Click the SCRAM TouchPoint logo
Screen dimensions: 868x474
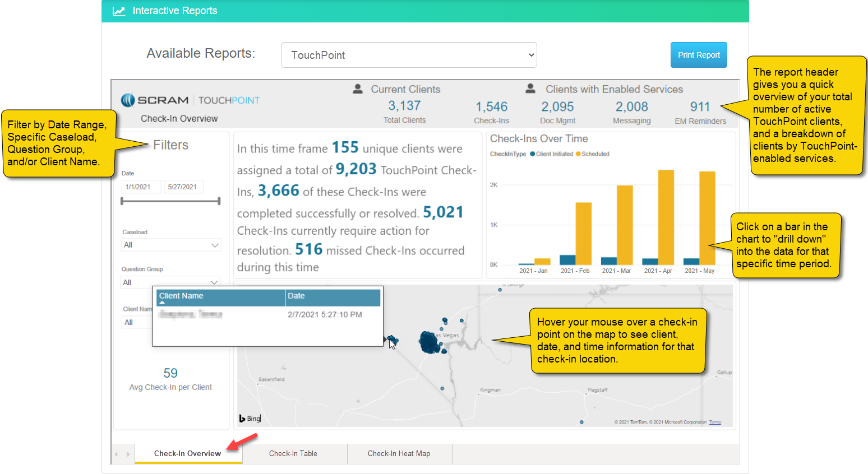tap(191, 100)
